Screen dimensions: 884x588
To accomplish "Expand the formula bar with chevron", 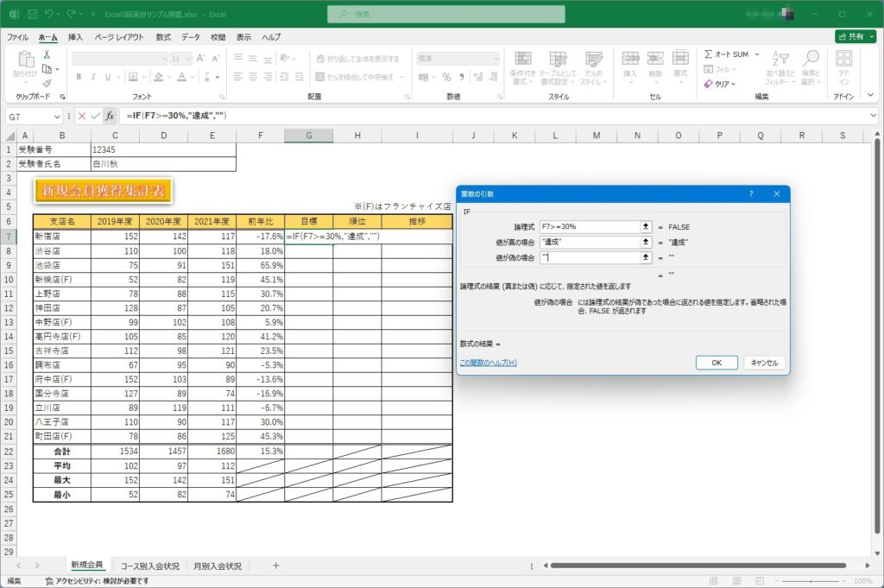I will tap(873, 116).
